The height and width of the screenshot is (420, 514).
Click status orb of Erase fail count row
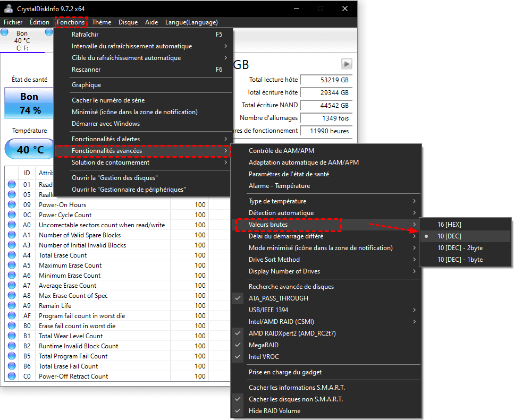[x=12, y=325]
